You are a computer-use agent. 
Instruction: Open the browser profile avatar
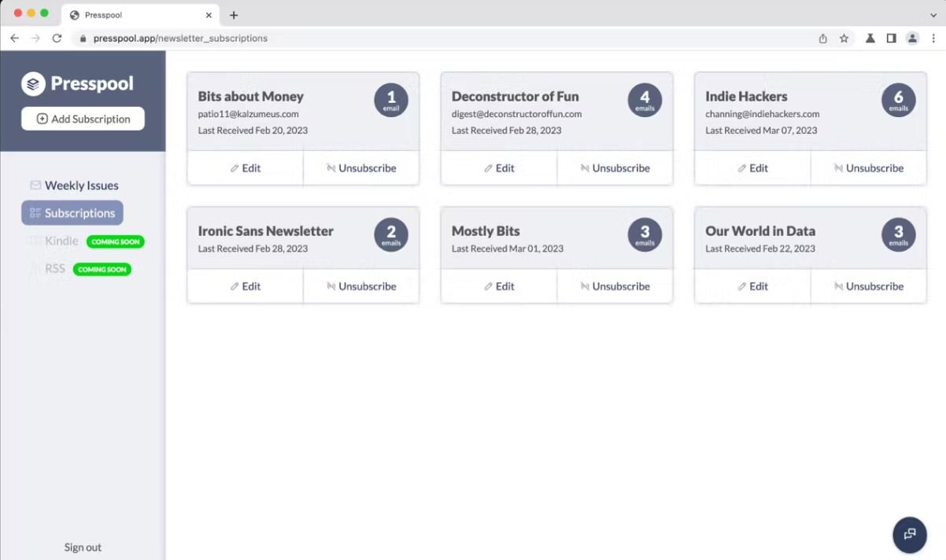click(912, 38)
